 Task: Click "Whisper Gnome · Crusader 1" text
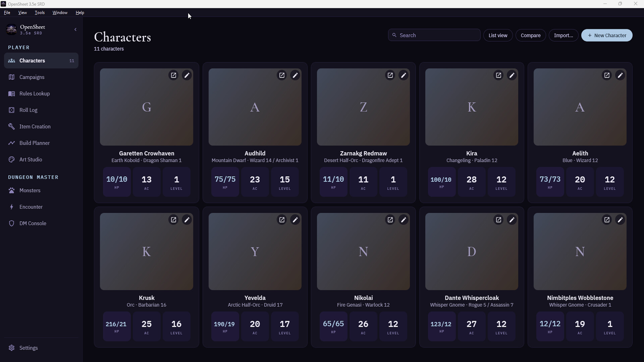coord(580,305)
